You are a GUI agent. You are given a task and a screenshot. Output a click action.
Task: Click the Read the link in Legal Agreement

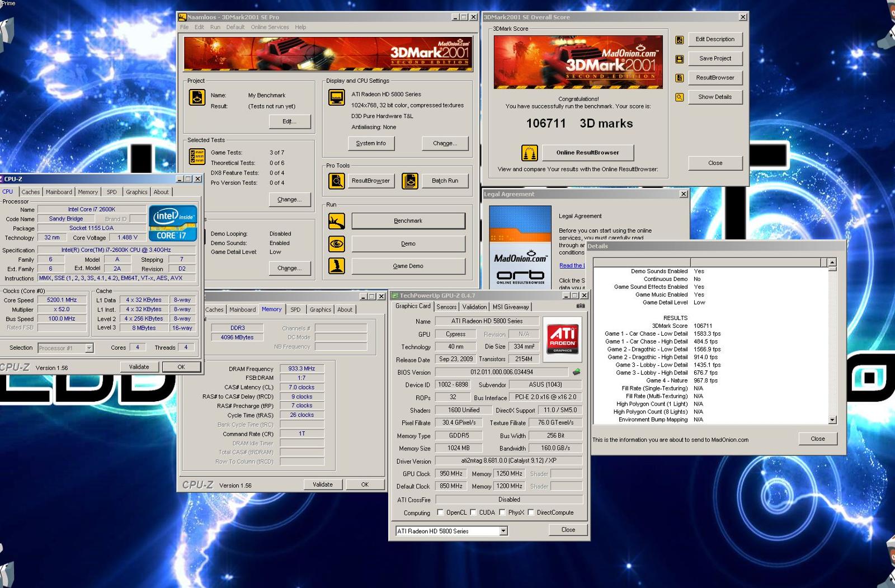click(572, 266)
